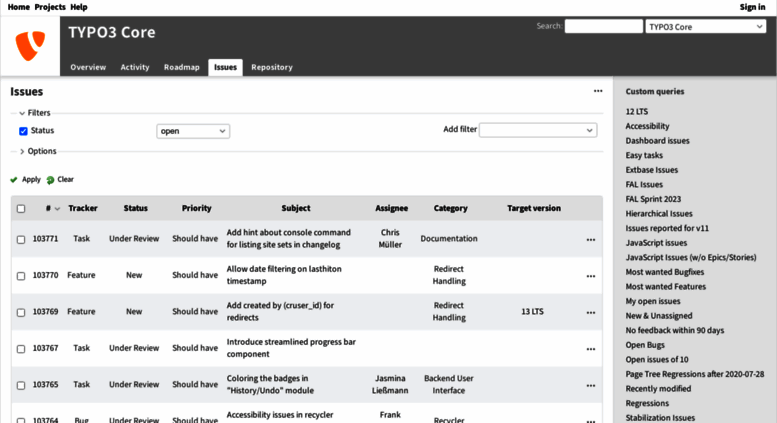Open actions menu for issue 103767

(591, 349)
